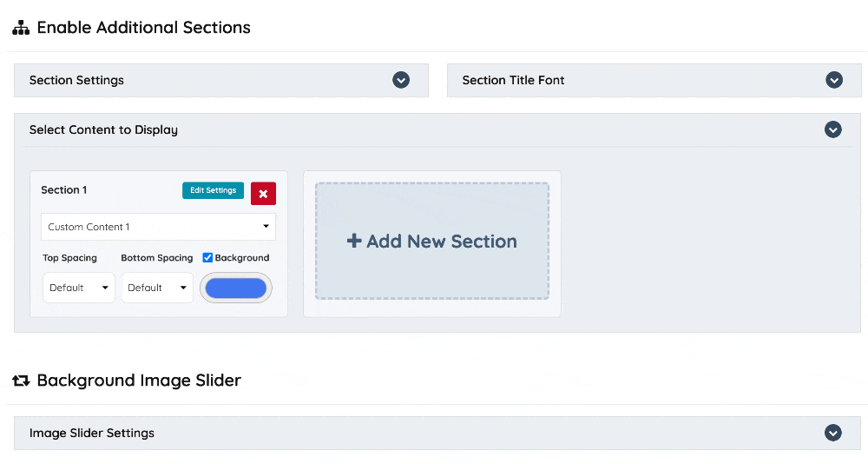Delete Section 1 with the red X

[x=264, y=194]
